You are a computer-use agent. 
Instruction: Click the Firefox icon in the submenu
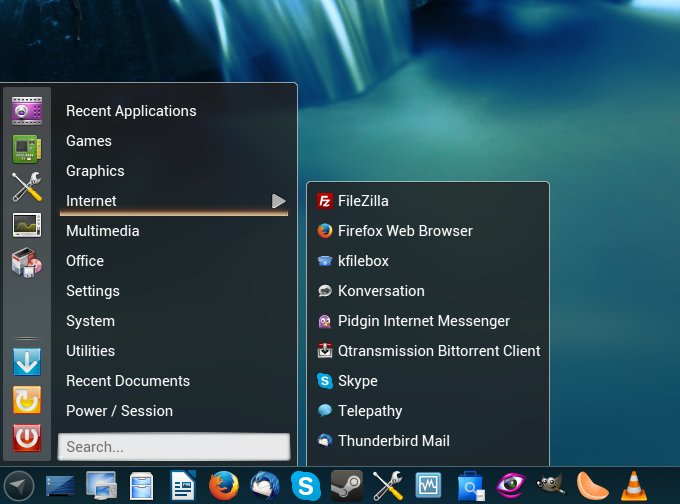click(325, 231)
